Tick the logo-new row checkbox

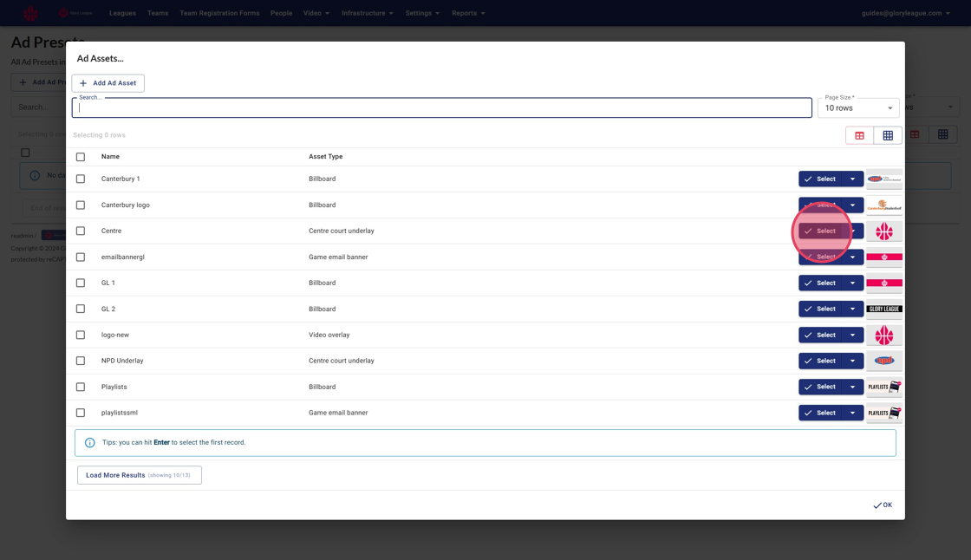(81, 335)
